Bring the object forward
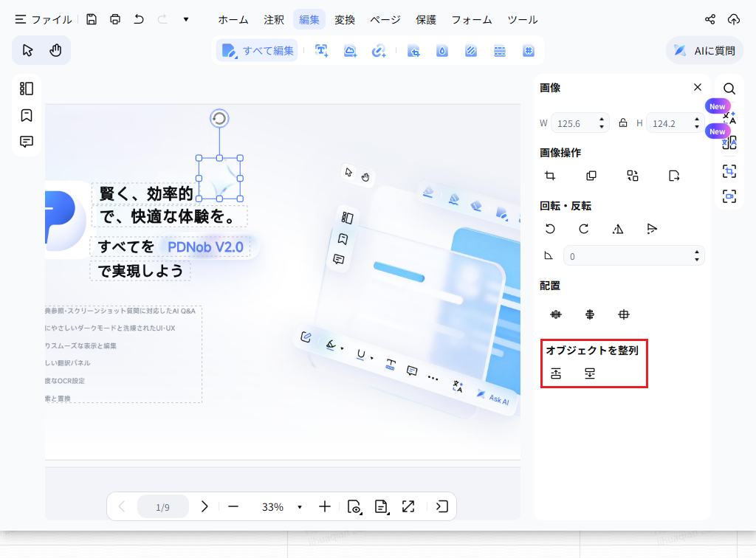756x558 pixels. (x=555, y=373)
